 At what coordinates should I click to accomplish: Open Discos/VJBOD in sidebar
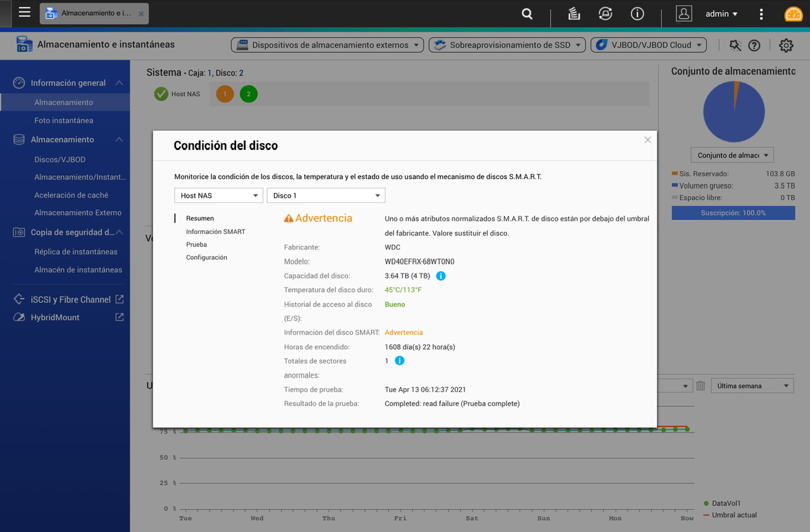[59, 159]
